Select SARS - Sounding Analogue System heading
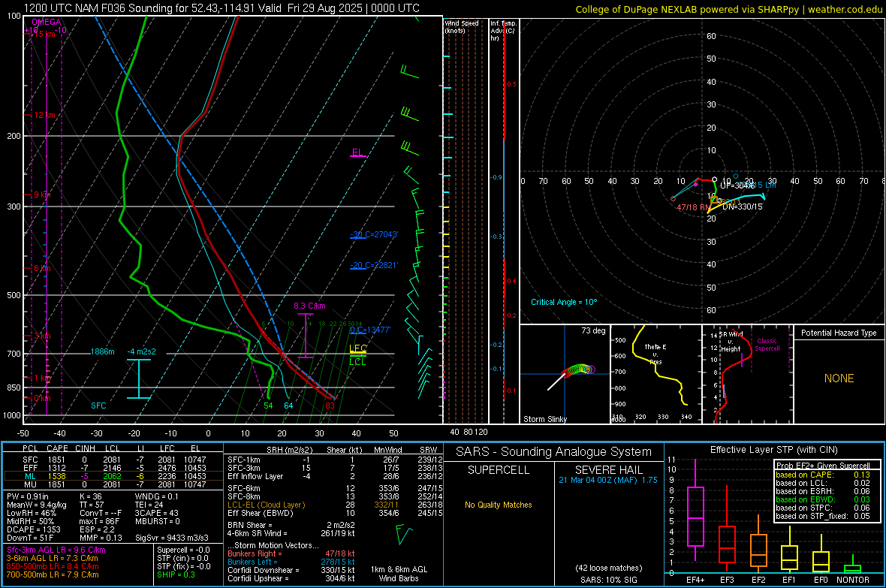This screenshot has width=886, height=588. (554, 452)
